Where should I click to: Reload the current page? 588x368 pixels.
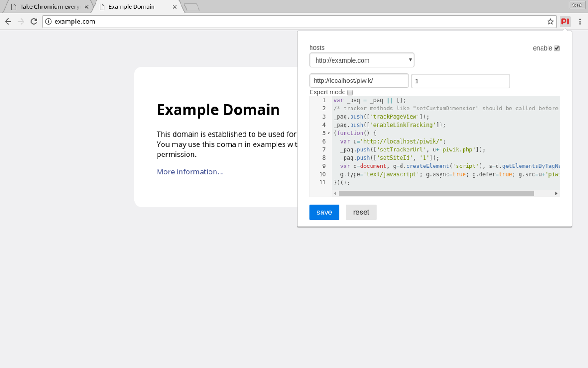point(34,21)
